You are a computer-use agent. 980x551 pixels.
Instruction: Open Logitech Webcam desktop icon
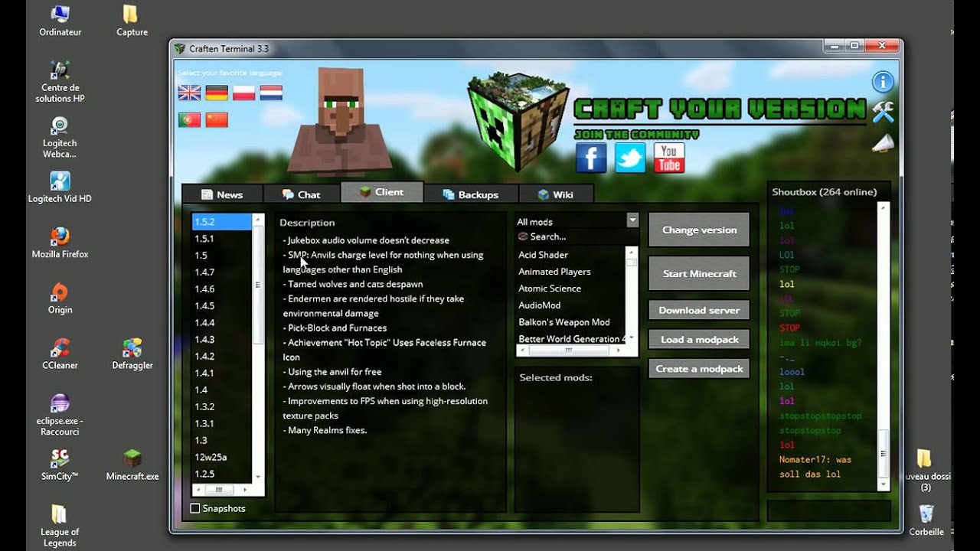60,137
